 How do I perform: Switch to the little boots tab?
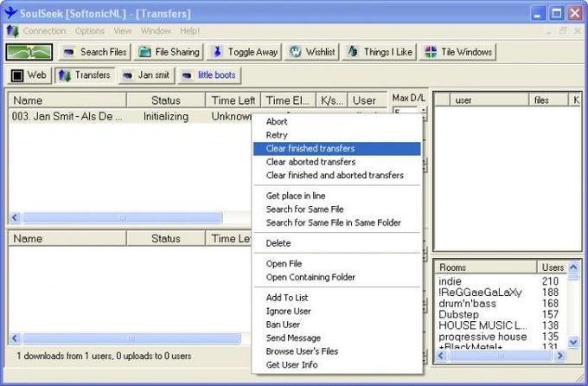click(x=209, y=75)
